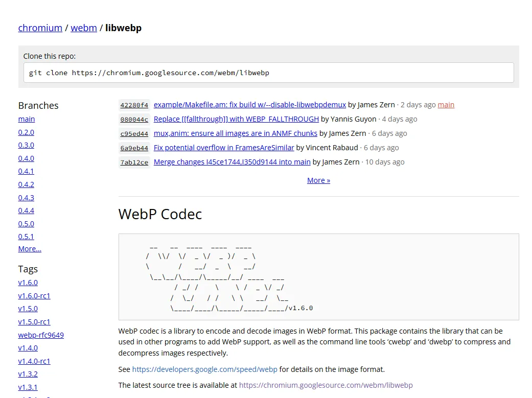
Task: Open developers.google.com/speed/webp link
Action: point(204,369)
